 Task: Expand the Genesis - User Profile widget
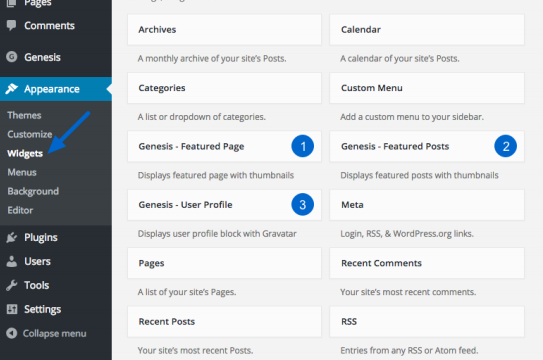(x=224, y=205)
